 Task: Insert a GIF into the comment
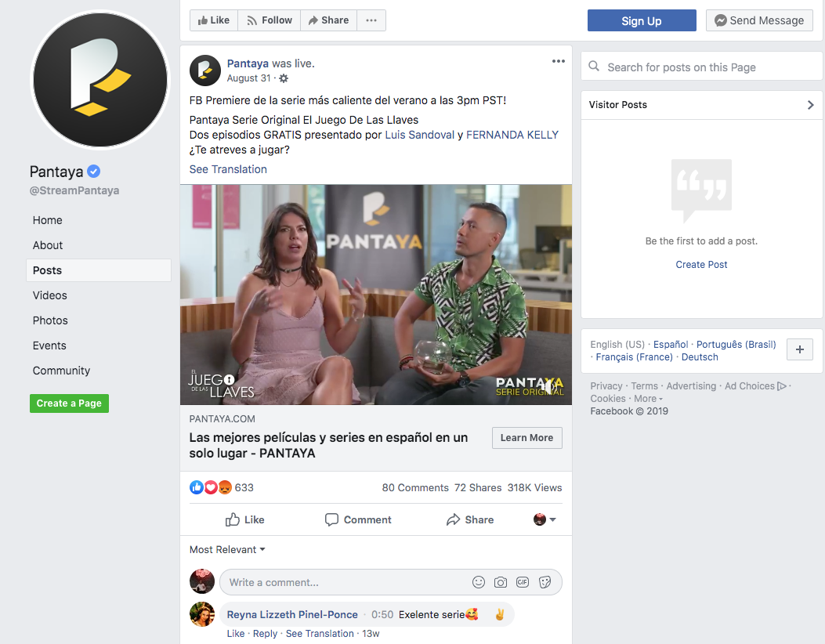coord(523,582)
